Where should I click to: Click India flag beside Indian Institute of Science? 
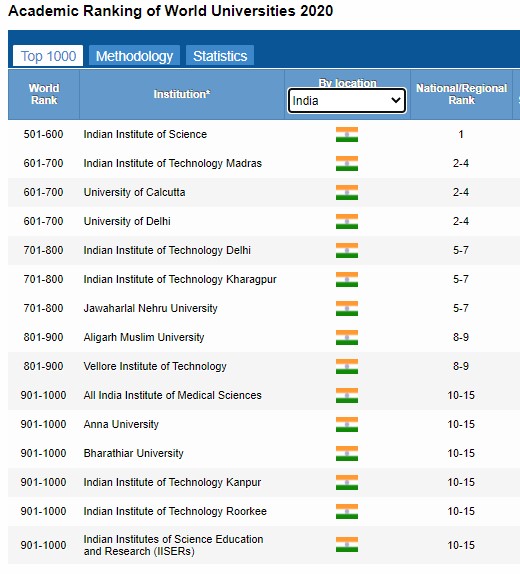(347, 134)
